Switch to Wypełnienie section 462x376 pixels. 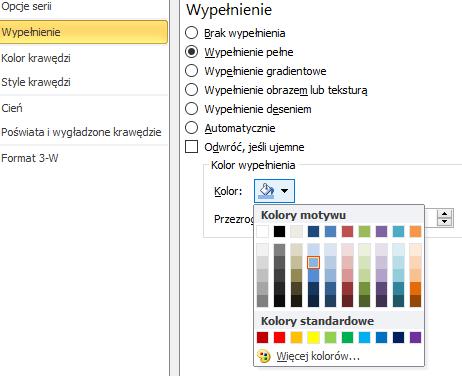[83, 32]
